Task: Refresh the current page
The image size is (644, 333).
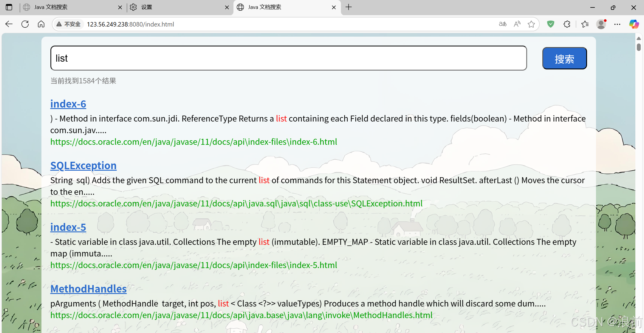Action: pos(25,24)
